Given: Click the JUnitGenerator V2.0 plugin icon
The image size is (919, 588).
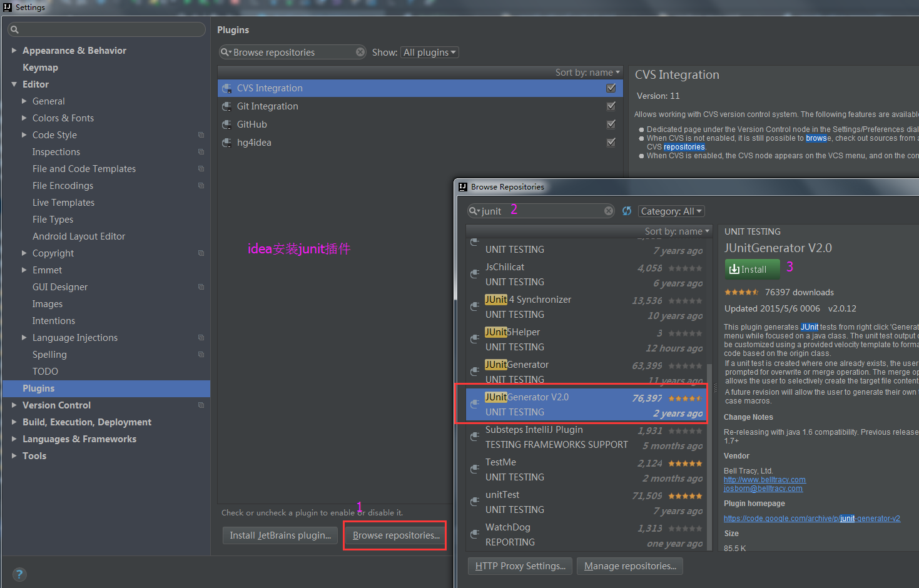Looking at the screenshot, I should pos(475,403).
